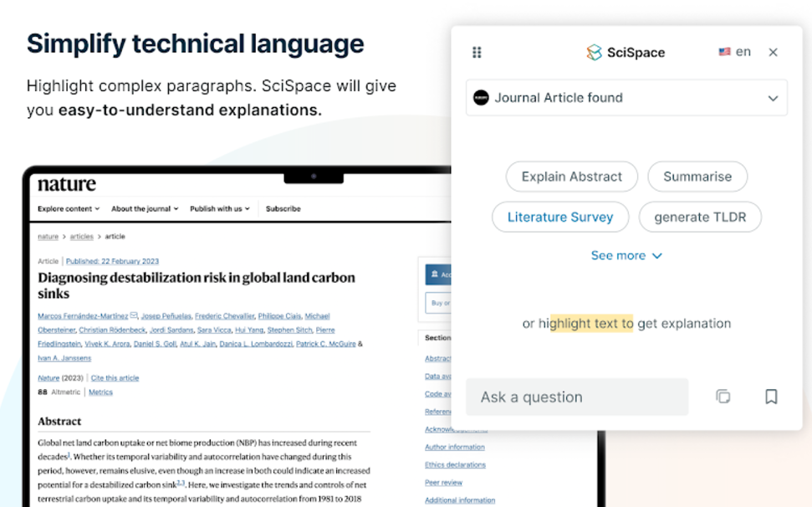The height and width of the screenshot is (507, 812).
Task: Click the article title heading
Action: 197,285
